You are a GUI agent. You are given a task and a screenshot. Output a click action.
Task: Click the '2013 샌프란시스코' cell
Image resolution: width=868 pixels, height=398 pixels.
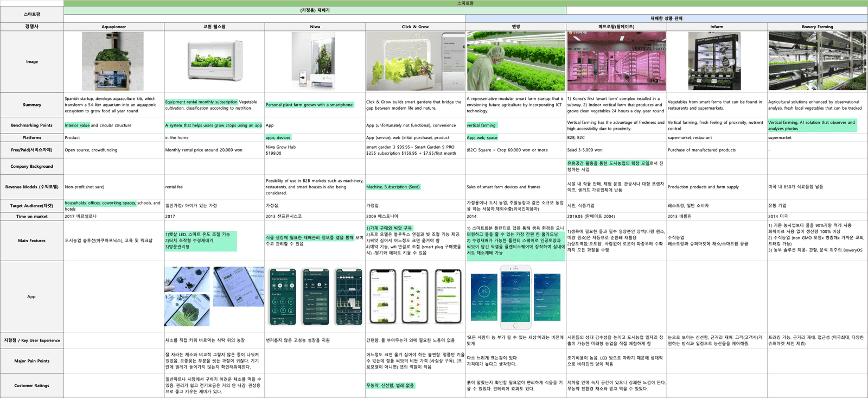315,217
